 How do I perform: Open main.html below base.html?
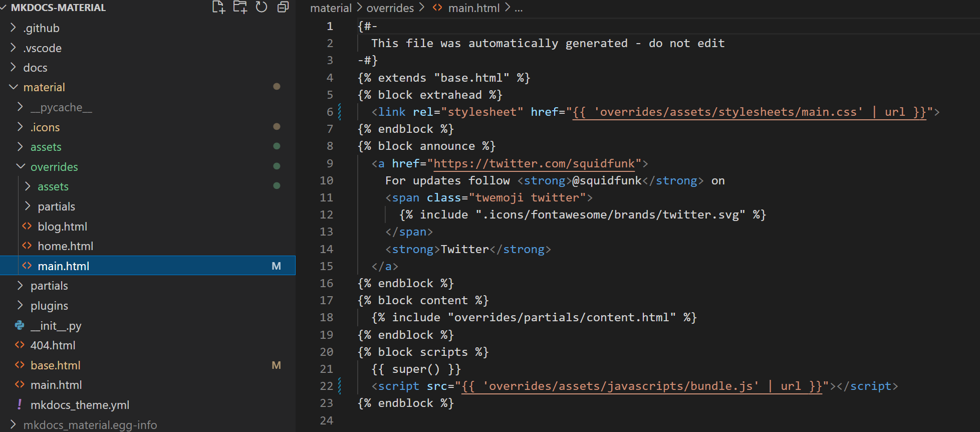coord(56,385)
